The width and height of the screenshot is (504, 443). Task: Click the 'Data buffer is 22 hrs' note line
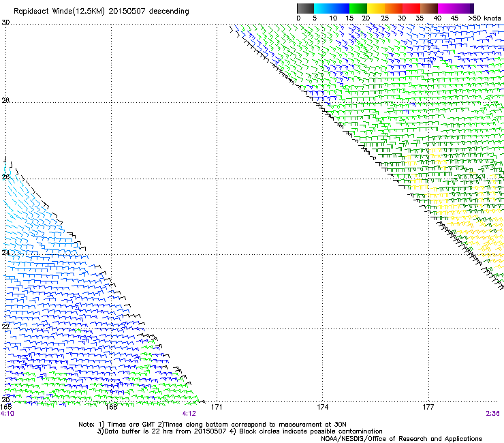(x=240, y=431)
